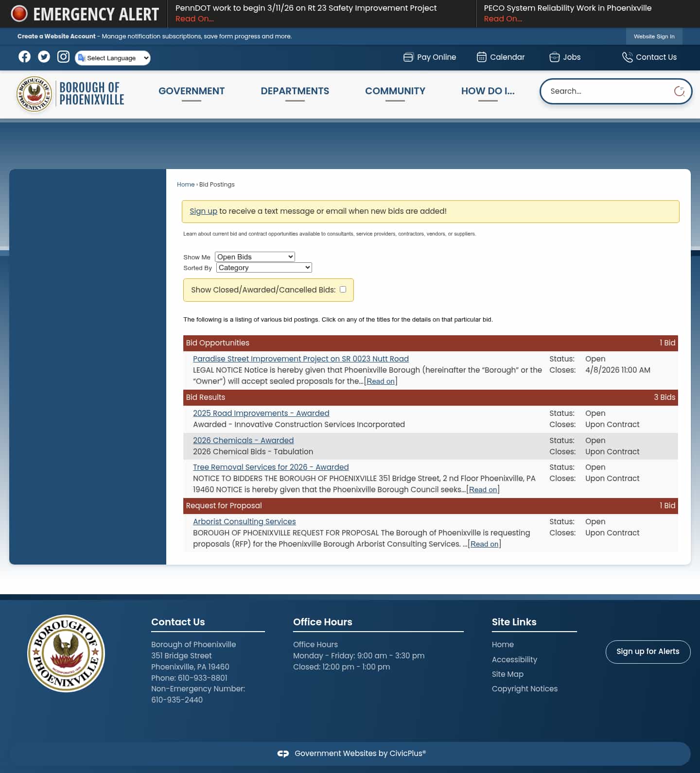Read on about PennDOT Rt 23 alert
The image size is (700, 773).
pos(194,19)
